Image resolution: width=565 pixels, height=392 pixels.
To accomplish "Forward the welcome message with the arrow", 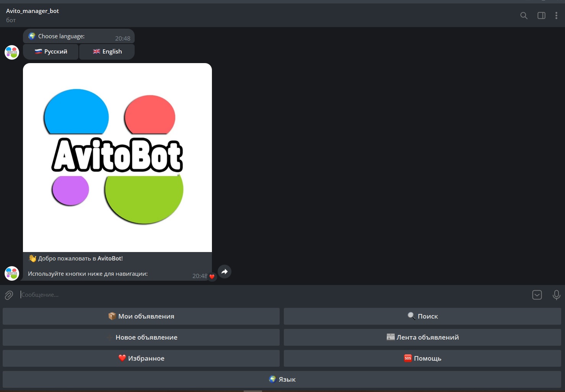I will [x=225, y=272].
